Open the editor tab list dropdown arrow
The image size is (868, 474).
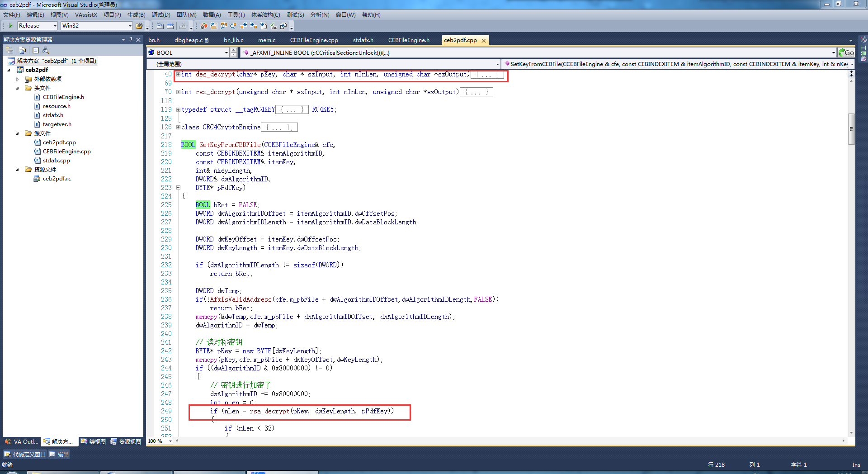click(850, 40)
